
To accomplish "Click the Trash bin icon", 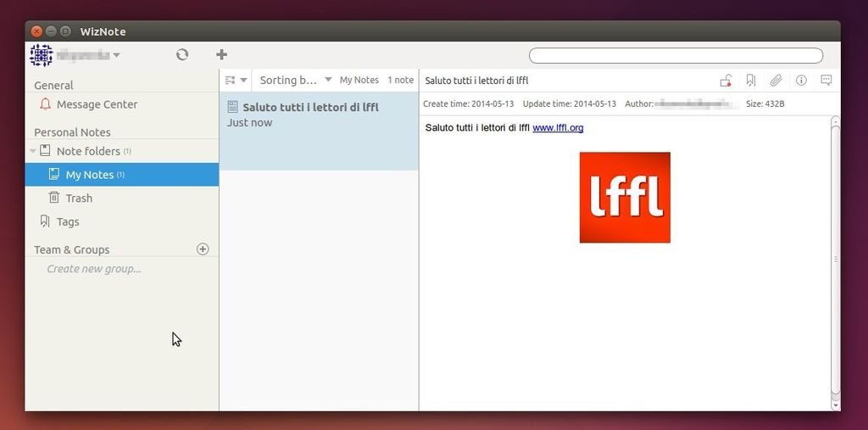I will 53,198.
